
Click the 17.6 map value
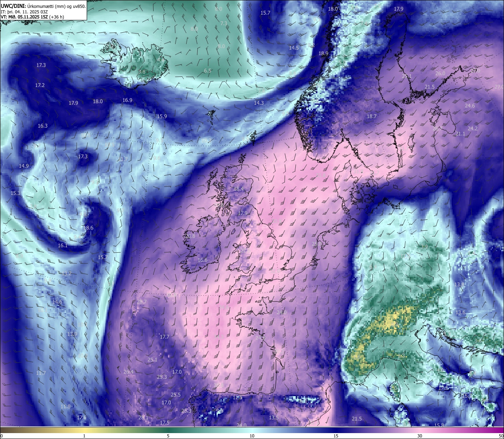pyautogui.click(x=82, y=418)
